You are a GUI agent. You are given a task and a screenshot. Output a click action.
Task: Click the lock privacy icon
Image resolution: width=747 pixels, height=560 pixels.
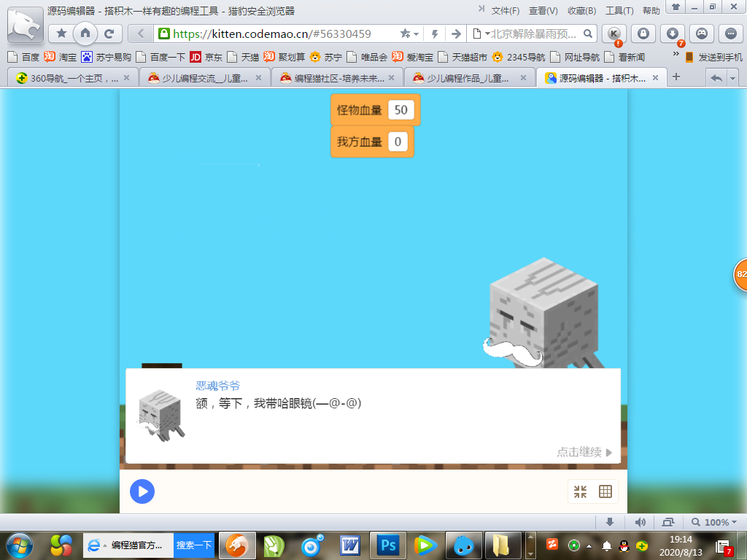pos(643,34)
